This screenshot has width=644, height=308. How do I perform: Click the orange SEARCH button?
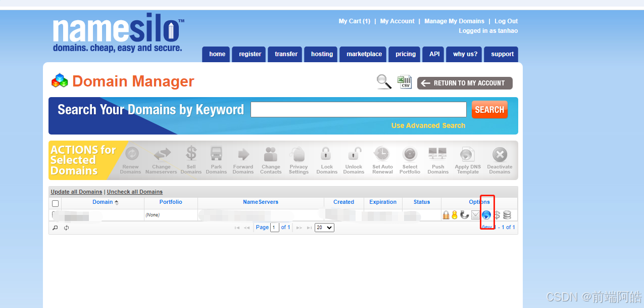[x=489, y=109]
